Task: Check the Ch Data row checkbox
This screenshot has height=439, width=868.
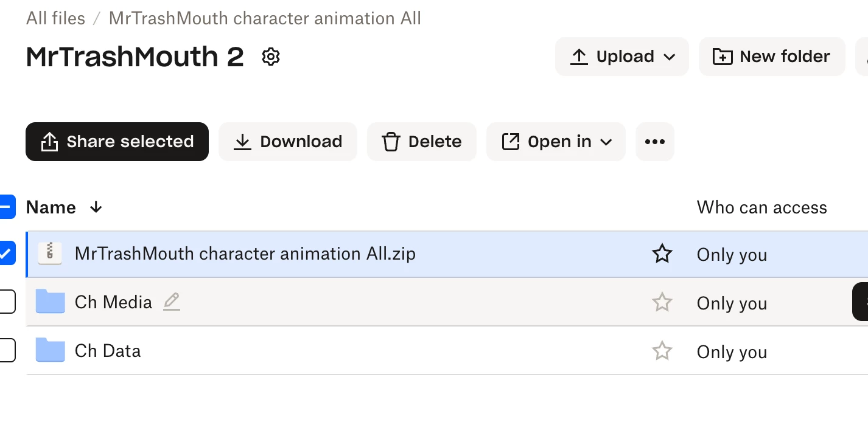Action: click(6, 351)
